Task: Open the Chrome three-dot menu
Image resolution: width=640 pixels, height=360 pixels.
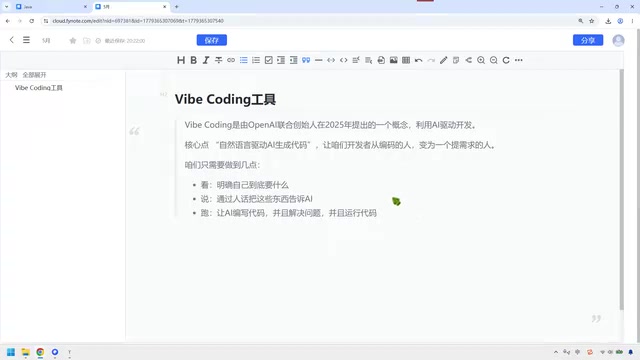Action: coord(632,21)
